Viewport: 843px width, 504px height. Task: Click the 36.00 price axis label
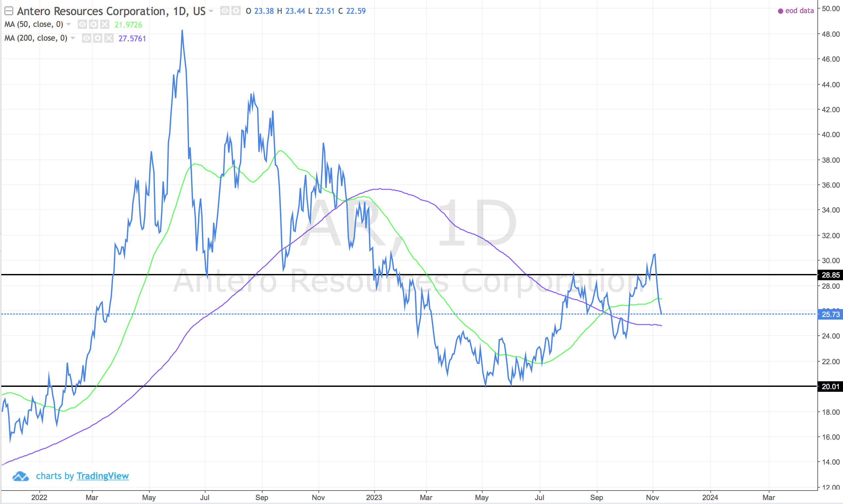click(831, 185)
